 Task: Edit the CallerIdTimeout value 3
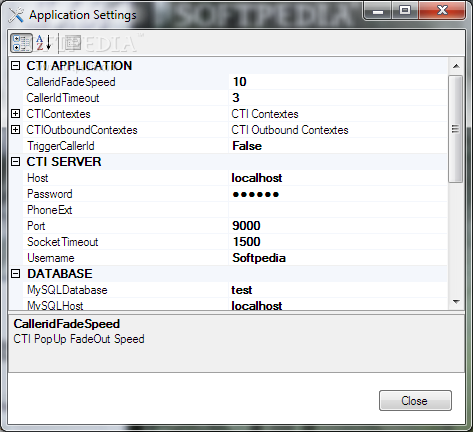[338, 98]
